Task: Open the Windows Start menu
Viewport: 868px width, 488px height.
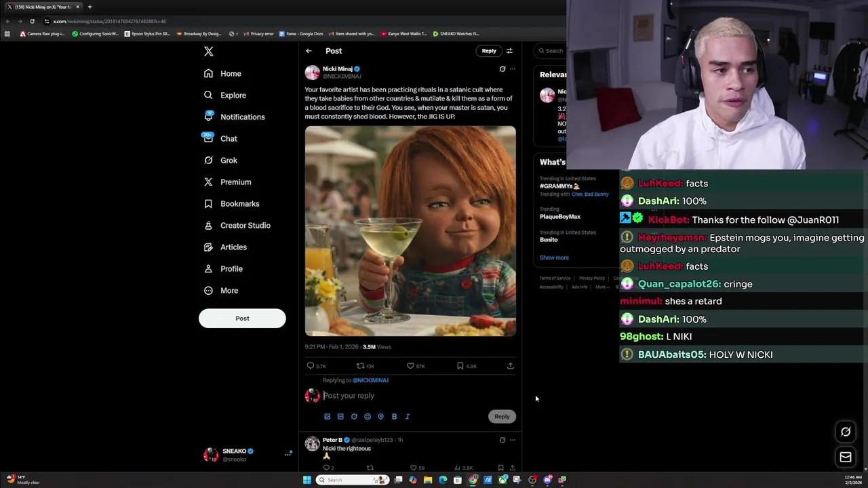Action: (307, 480)
